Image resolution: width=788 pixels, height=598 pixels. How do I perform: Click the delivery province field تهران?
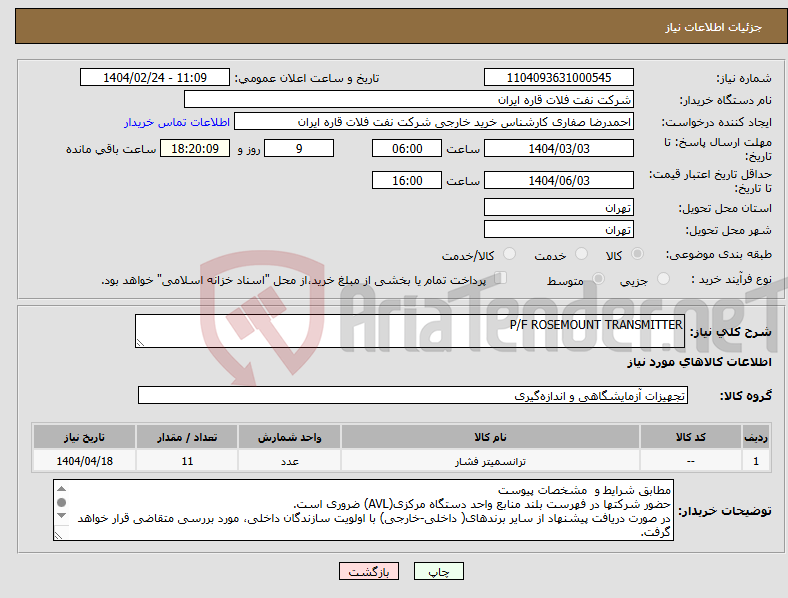[x=558, y=207]
